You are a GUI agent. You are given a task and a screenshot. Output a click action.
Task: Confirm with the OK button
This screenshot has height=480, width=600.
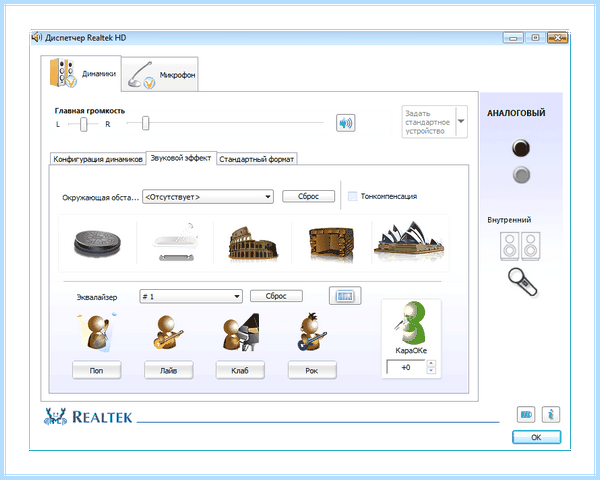[536, 437]
